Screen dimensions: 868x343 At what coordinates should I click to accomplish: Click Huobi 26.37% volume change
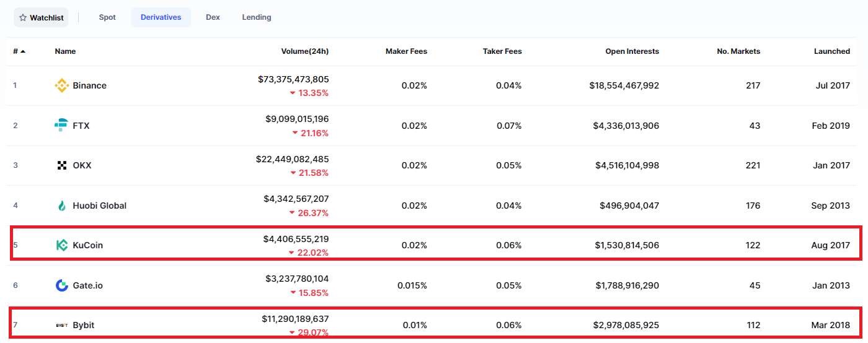coord(309,213)
